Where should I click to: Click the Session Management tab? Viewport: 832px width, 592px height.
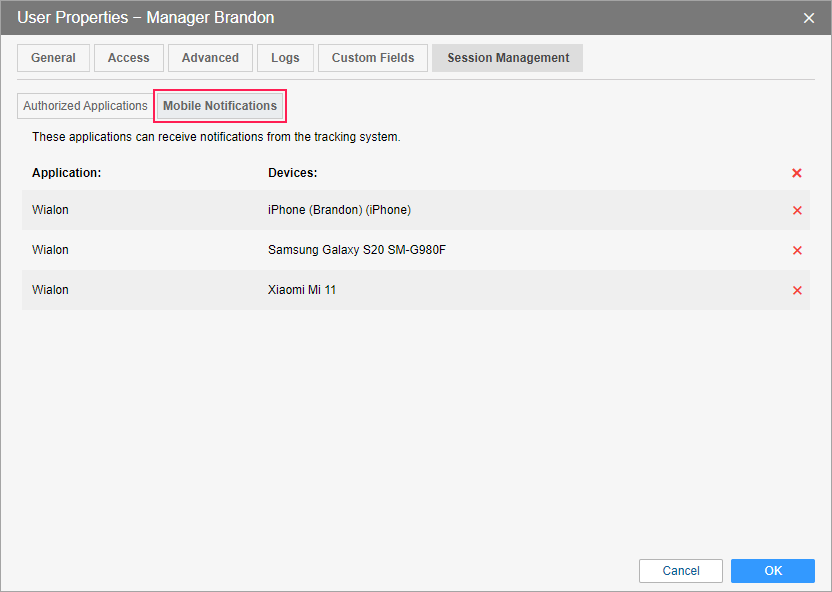508,58
